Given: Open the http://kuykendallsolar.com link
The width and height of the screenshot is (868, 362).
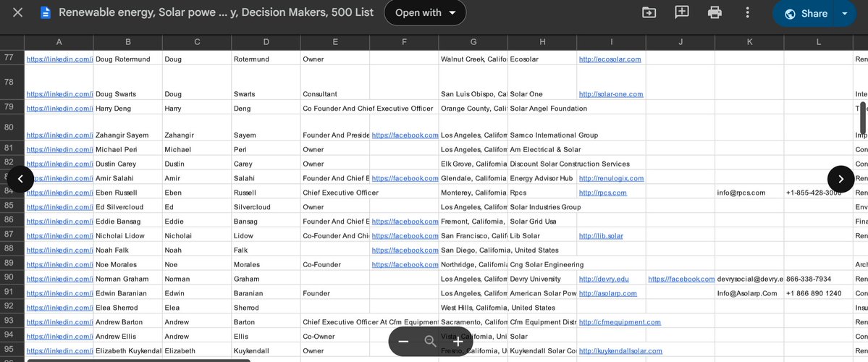Looking at the screenshot, I should (620, 351).
